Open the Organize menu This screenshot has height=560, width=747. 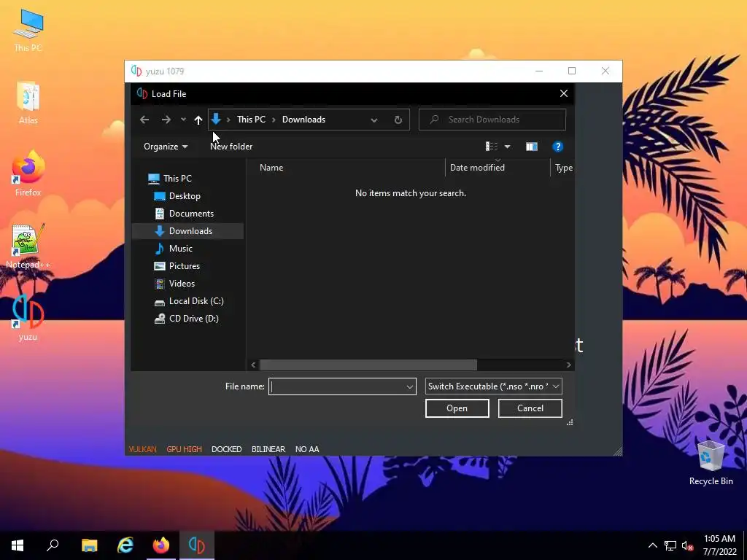click(166, 147)
